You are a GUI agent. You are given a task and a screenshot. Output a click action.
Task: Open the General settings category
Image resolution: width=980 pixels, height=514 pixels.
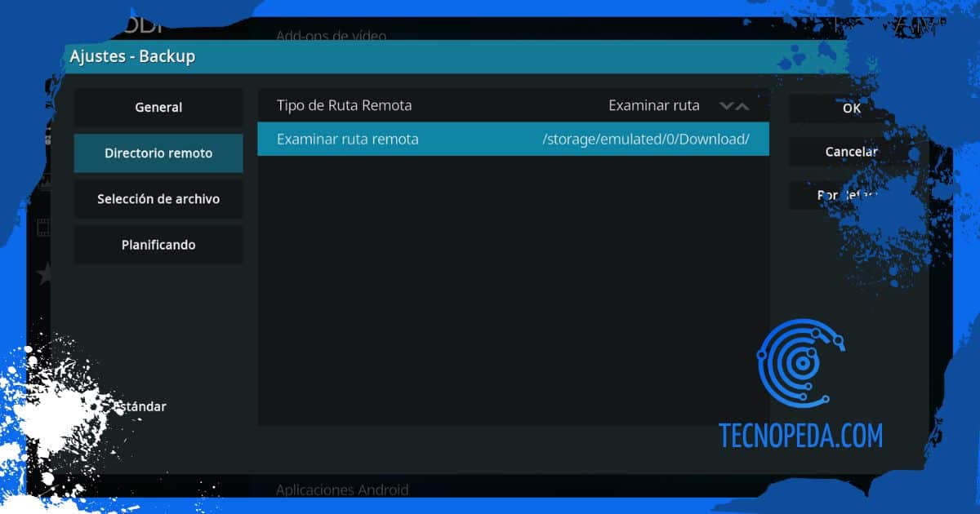coord(158,107)
